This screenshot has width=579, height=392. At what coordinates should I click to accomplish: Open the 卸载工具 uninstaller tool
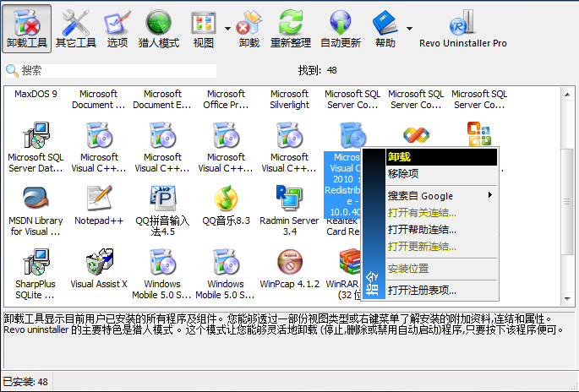[x=26, y=29]
